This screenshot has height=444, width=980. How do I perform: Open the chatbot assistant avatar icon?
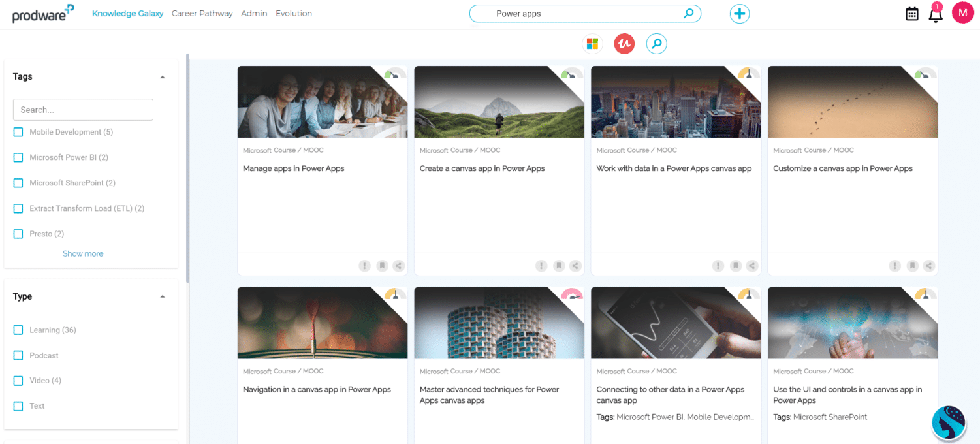(949, 422)
